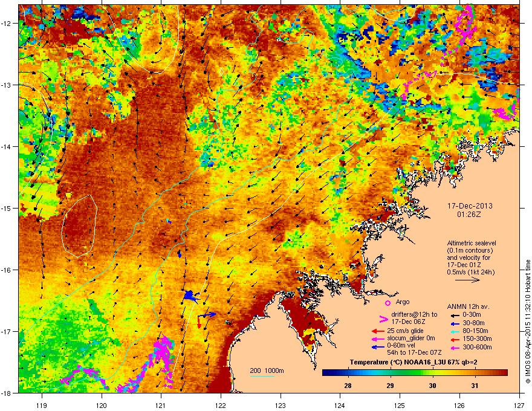Click the vertical IMOS copyright timestamp text
The image size is (532, 411).
[528, 322]
